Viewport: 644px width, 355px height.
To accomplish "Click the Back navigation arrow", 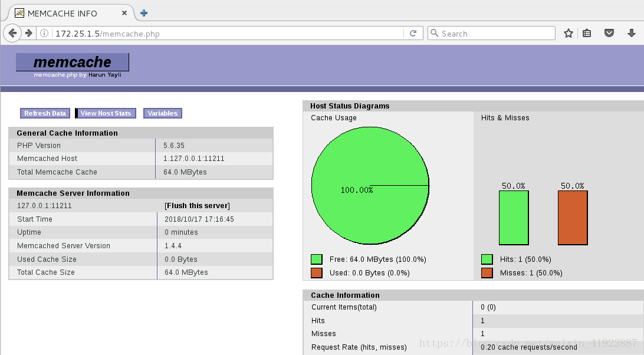I will (x=12, y=33).
